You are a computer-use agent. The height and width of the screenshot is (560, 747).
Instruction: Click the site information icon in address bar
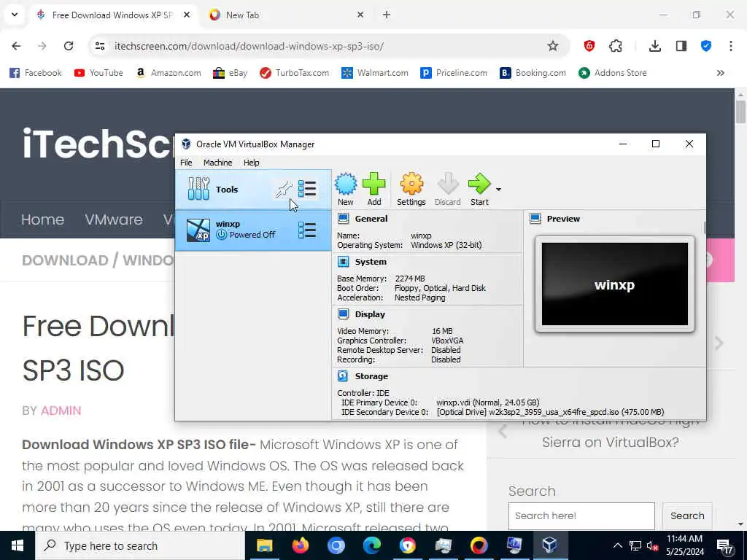pos(99,46)
